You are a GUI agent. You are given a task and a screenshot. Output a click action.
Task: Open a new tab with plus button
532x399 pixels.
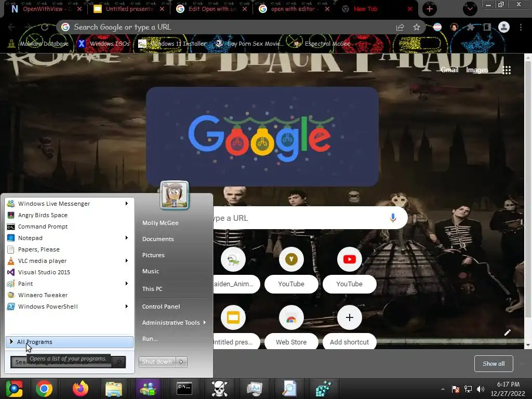coord(430,9)
